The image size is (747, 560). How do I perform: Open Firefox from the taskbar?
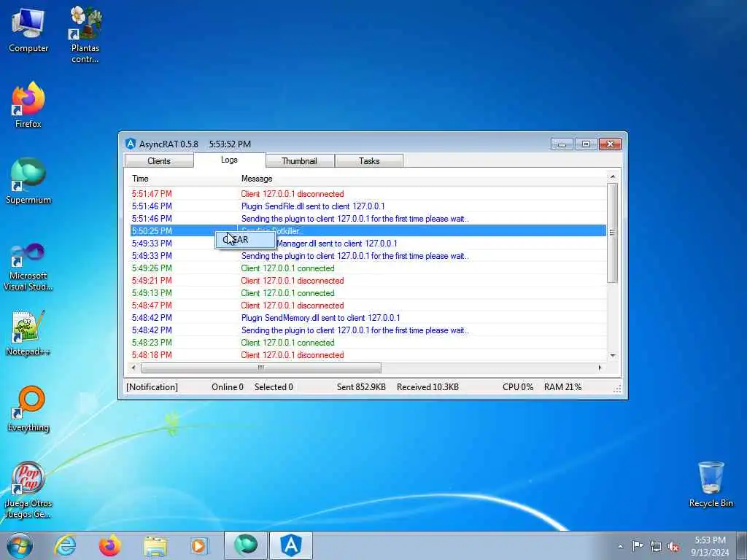point(109,545)
